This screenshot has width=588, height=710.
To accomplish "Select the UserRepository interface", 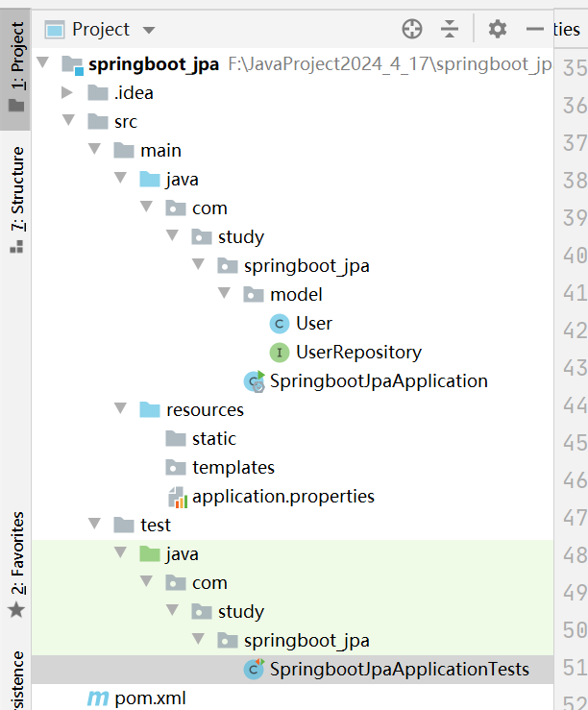I will tap(358, 353).
